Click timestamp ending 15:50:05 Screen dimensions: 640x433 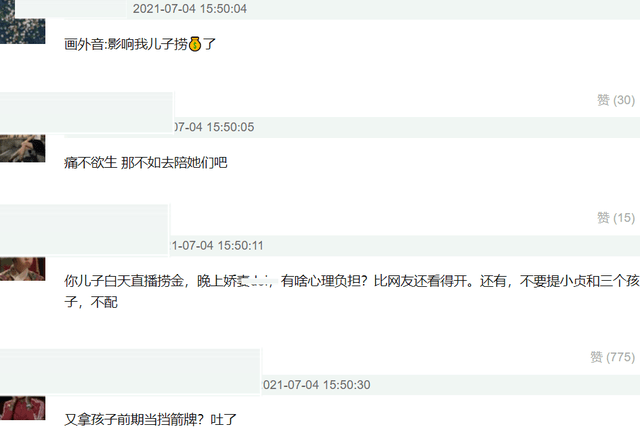pos(213,127)
